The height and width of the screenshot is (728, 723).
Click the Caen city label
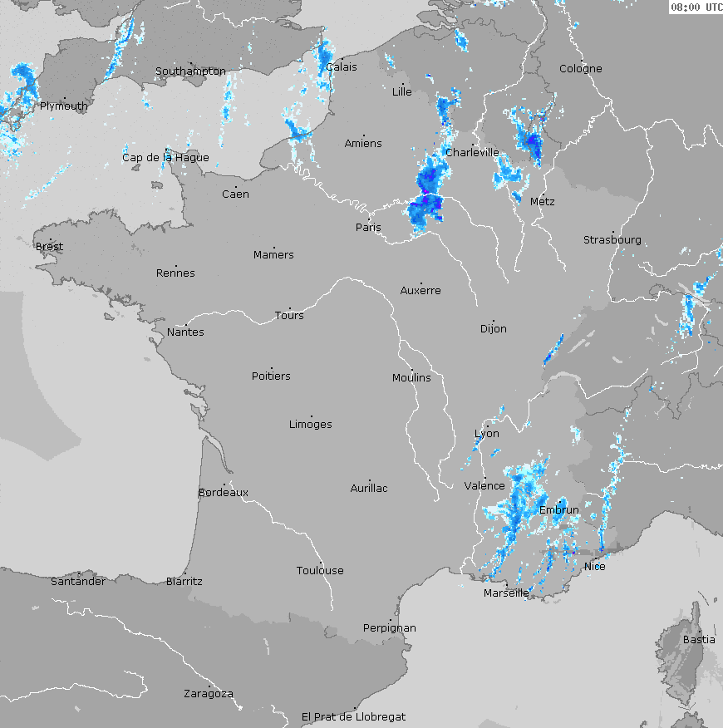tap(235, 194)
